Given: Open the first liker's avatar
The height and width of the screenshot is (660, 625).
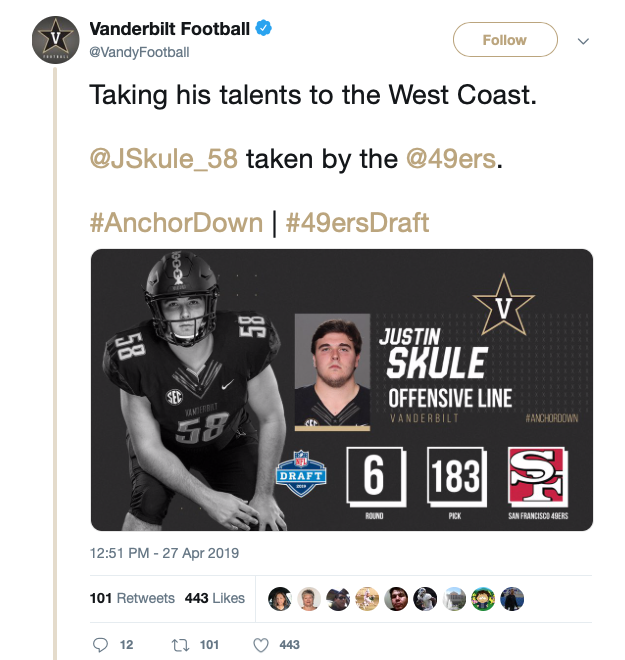Looking at the screenshot, I should click(281, 598).
